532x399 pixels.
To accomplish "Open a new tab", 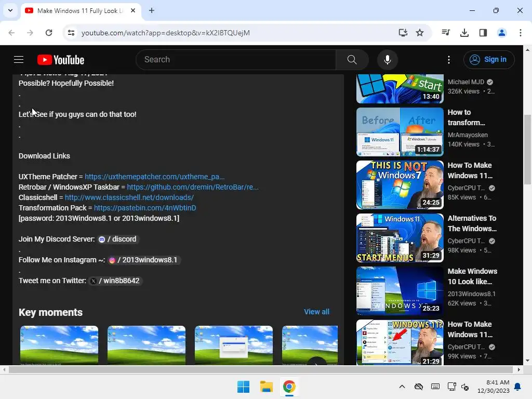I will click(x=151, y=10).
